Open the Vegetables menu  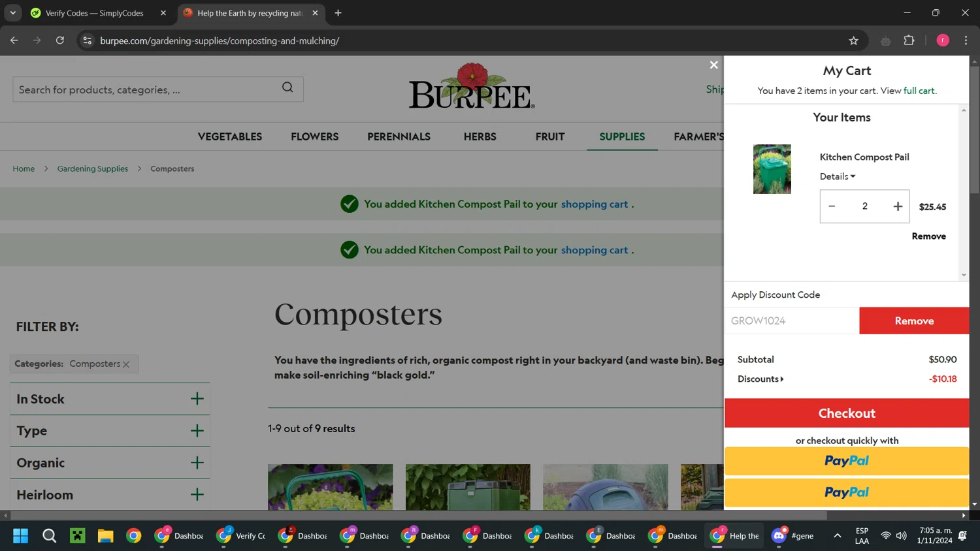click(230, 136)
